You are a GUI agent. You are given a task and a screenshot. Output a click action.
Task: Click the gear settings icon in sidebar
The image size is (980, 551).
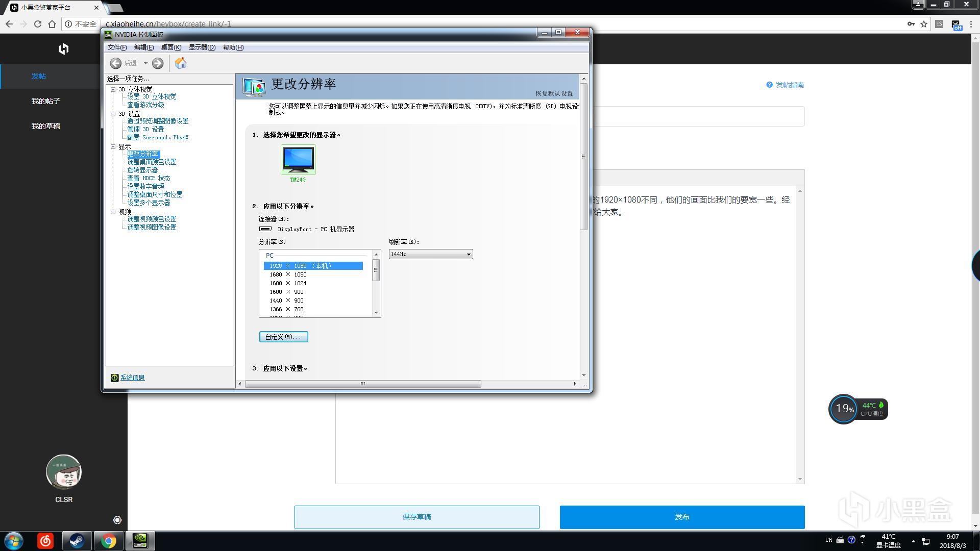(x=117, y=520)
